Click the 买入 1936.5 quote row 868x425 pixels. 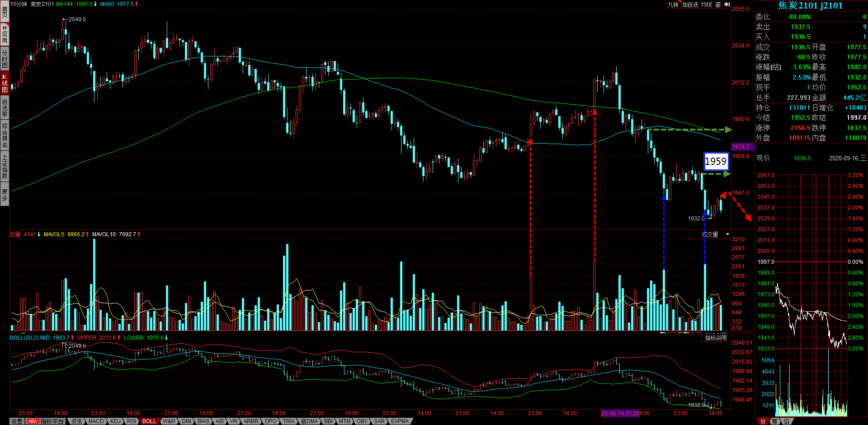811,37
